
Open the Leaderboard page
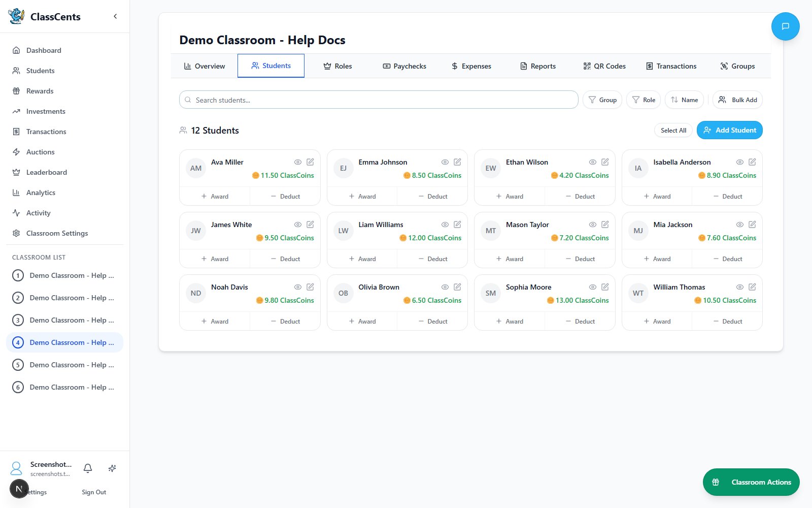64,172
